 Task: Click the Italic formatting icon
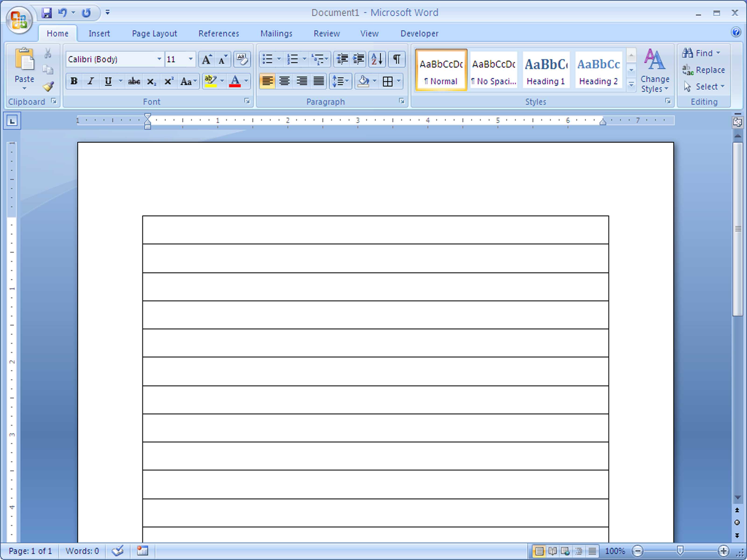point(91,80)
